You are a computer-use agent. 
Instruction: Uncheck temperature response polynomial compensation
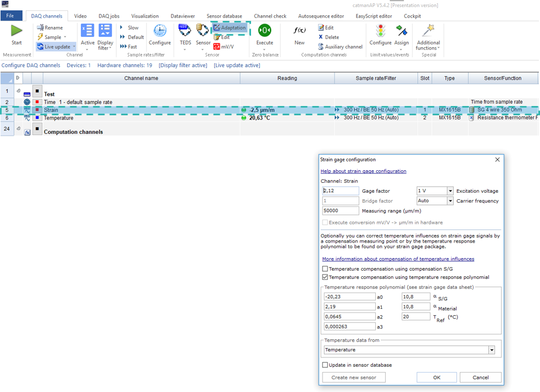coord(325,277)
